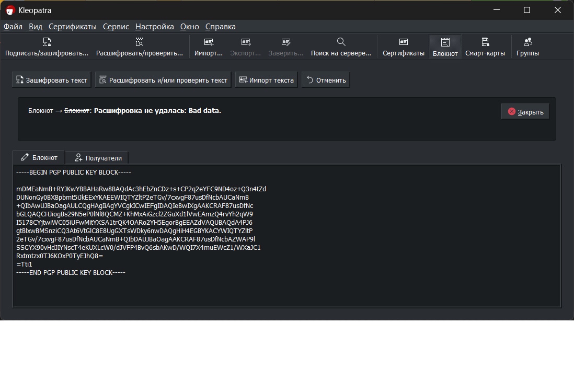Image resolution: width=574 pixels, height=392 pixels.
Task: Open the Группы view
Action: (527, 47)
